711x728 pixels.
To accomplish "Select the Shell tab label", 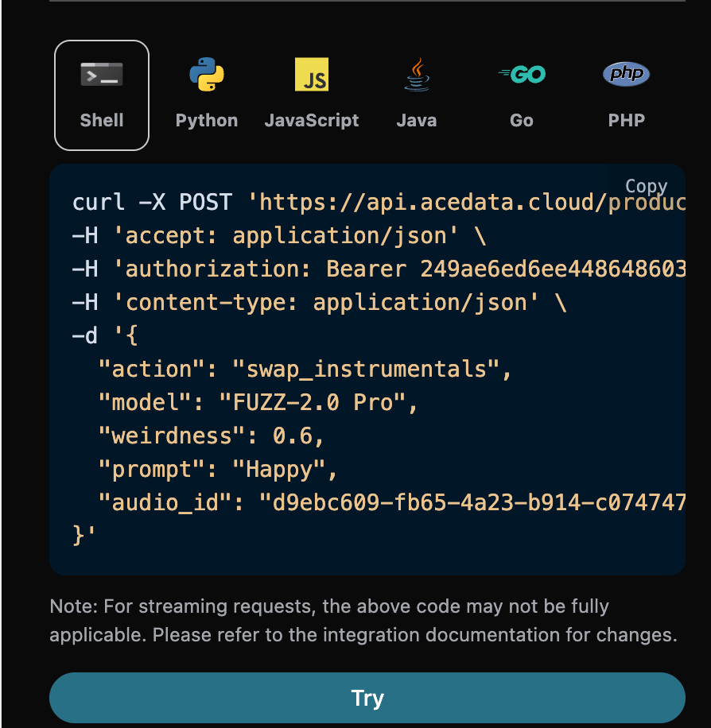I will click(102, 121).
